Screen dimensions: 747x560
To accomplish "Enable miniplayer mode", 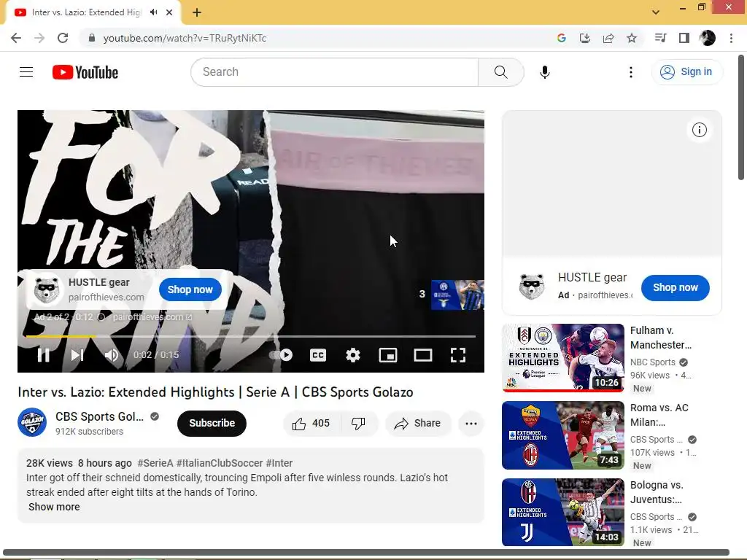I will pos(388,355).
